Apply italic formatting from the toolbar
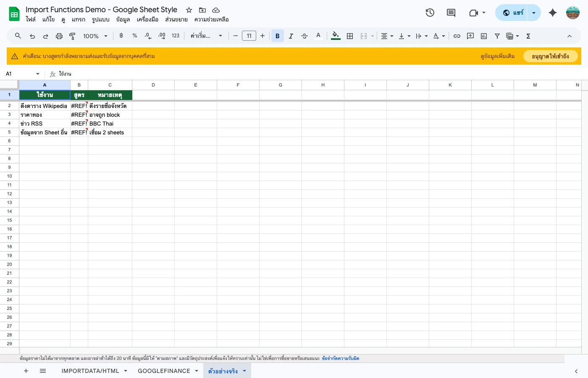 [291, 36]
